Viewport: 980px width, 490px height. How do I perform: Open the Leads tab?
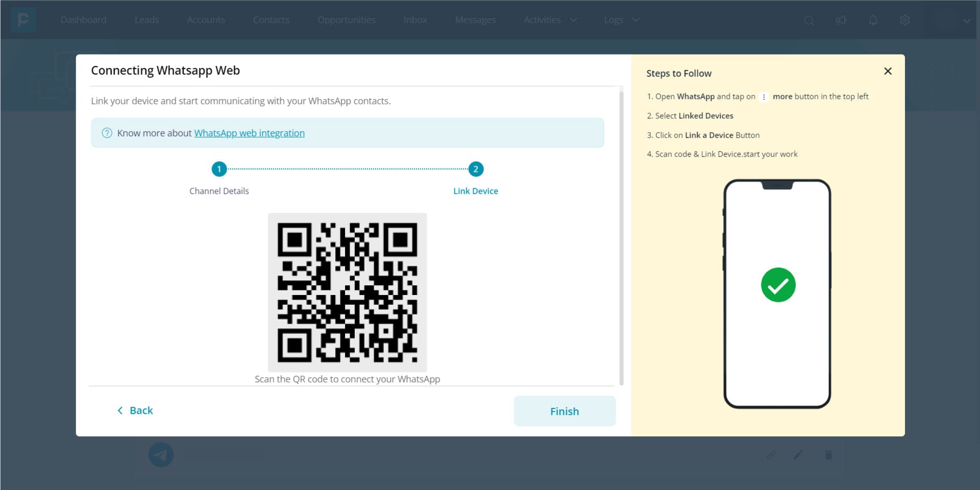coord(147,20)
